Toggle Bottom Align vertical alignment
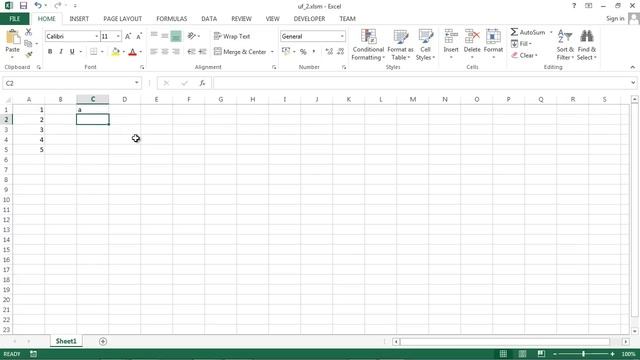 (176, 36)
